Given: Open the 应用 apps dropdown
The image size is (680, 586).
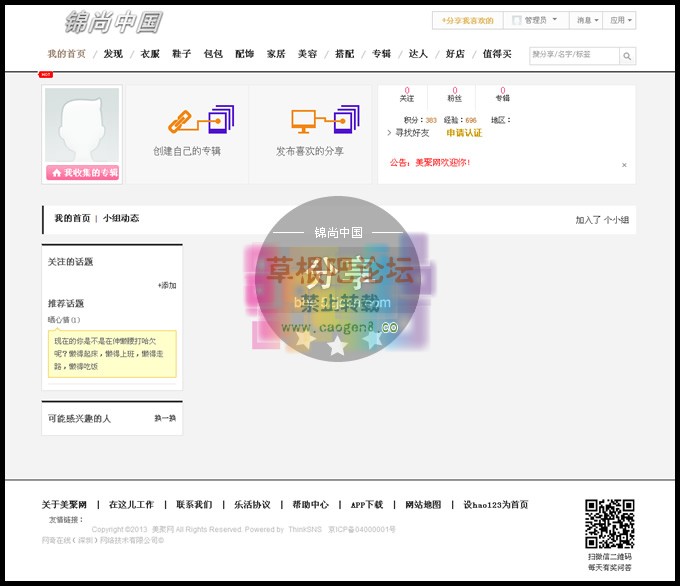Looking at the screenshot, I should point(620,20).
